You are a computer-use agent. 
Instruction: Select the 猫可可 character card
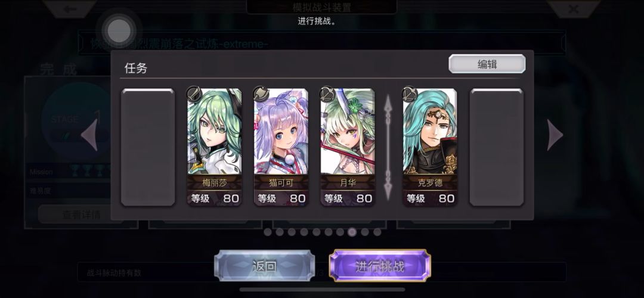tap(281, 147)
